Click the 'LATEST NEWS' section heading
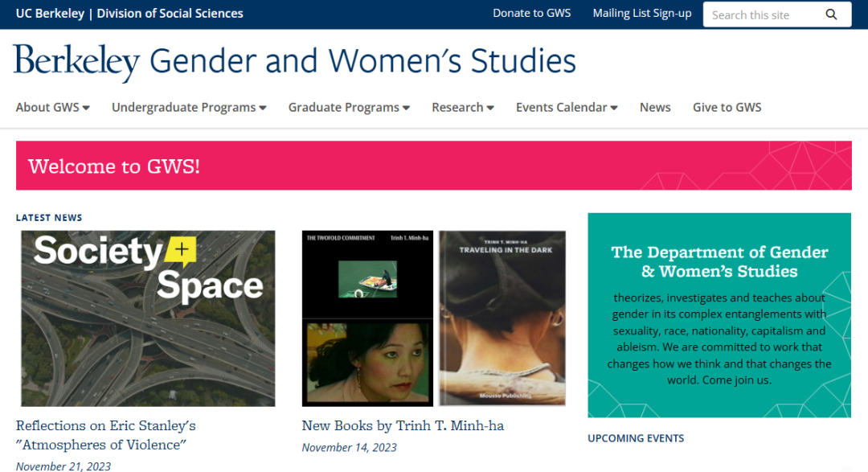This screenshot has width=868, height=472. tap(49, 218)
